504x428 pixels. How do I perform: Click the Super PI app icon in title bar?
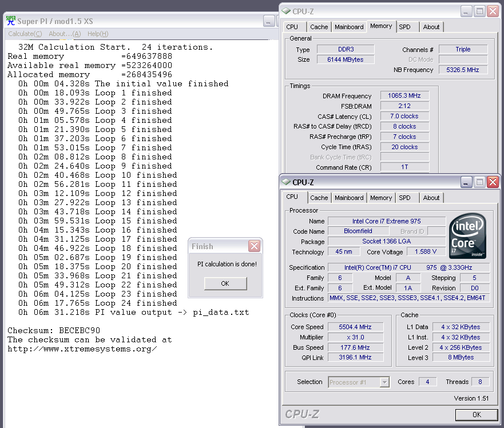(11, 21)
